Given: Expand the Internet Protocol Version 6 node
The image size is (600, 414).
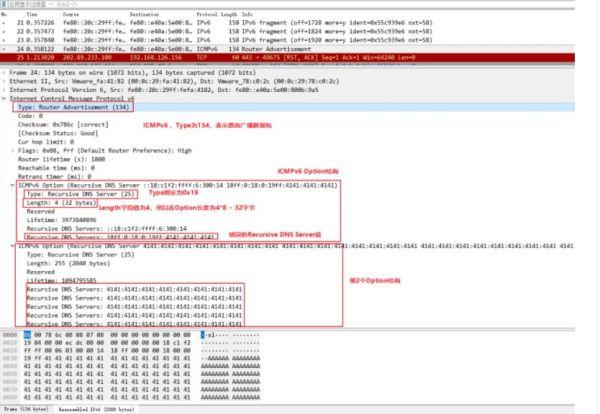Looking at the screenshot, I should pos(4,90).
